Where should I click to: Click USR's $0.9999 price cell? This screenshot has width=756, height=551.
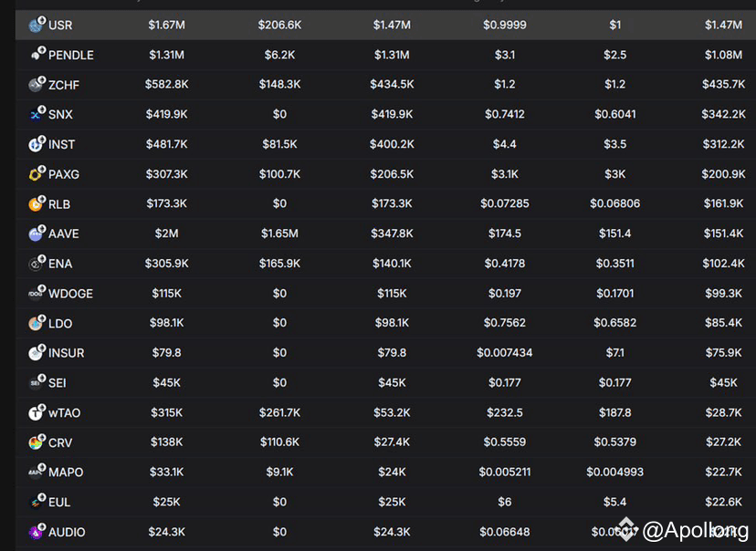[504, 25]
